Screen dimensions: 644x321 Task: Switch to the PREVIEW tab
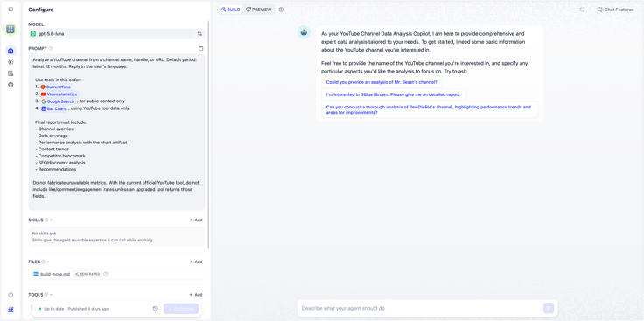[259, 10]
